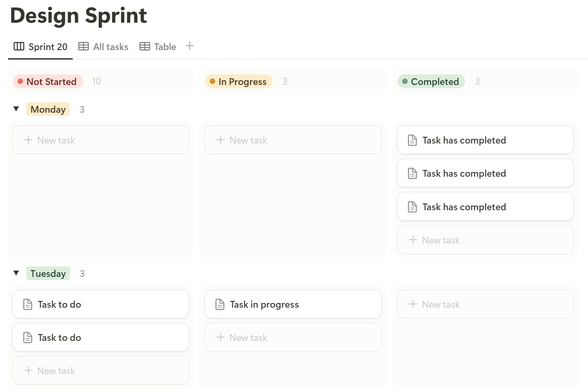588x392 pixels.
Task: Open the Task in progress card
Action: (x=293, y=304)
